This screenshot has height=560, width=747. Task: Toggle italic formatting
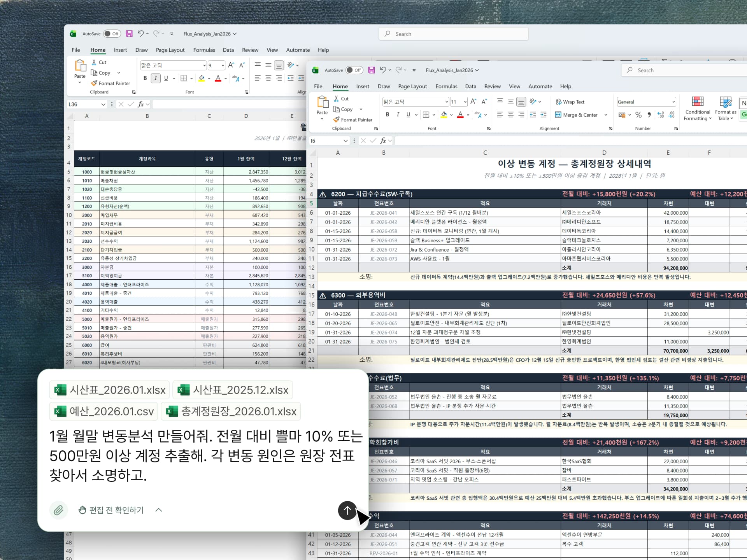[398, 114]
